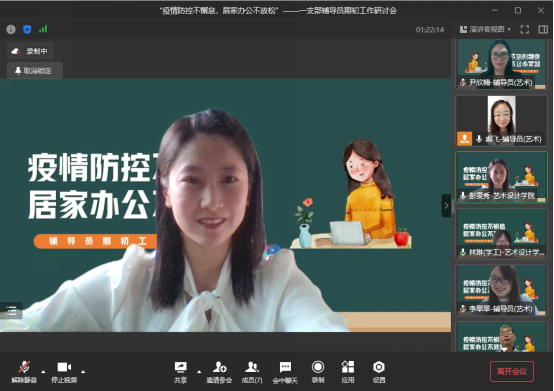Expand the video options arrow beside camera
This screenshot has height=391, width=554.
(x=83, y=372)
